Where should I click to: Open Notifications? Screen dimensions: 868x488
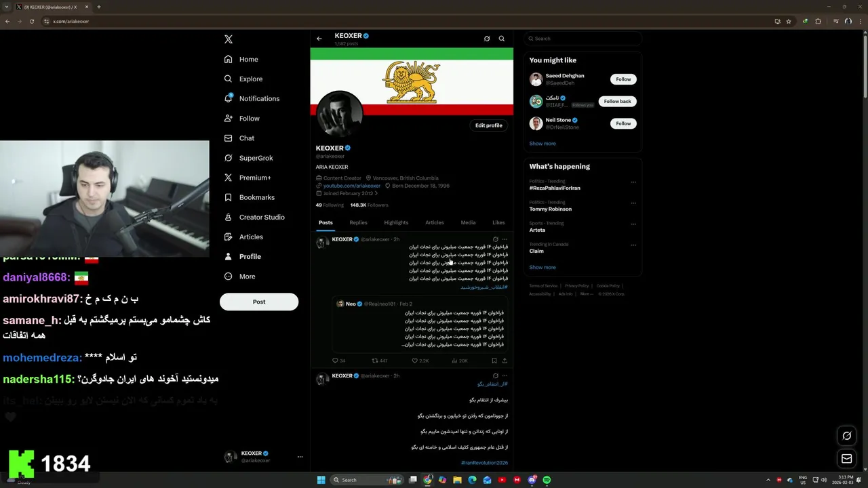click(252, 99)
